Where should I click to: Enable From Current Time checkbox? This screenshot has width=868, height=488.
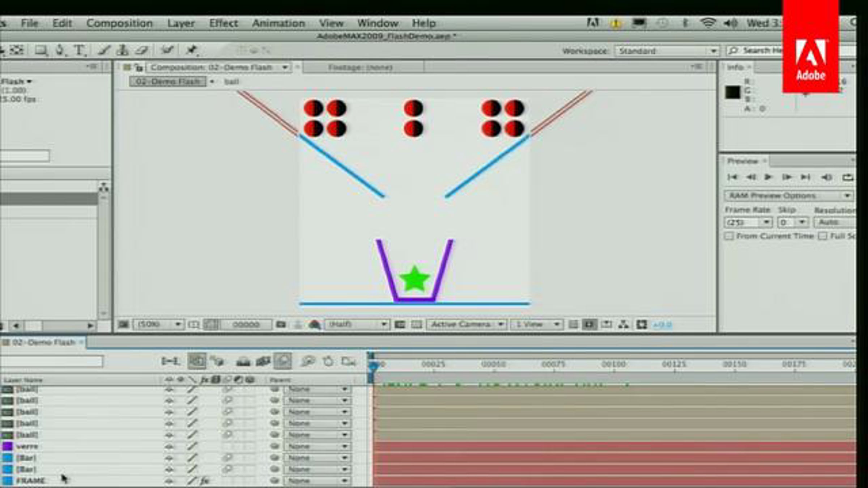click(729, 236)
